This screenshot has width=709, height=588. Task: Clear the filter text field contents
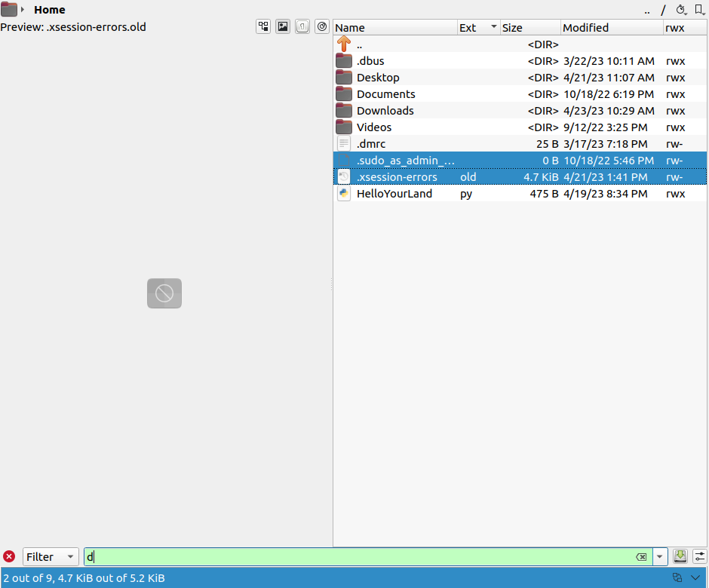click(x=641, y=557)
